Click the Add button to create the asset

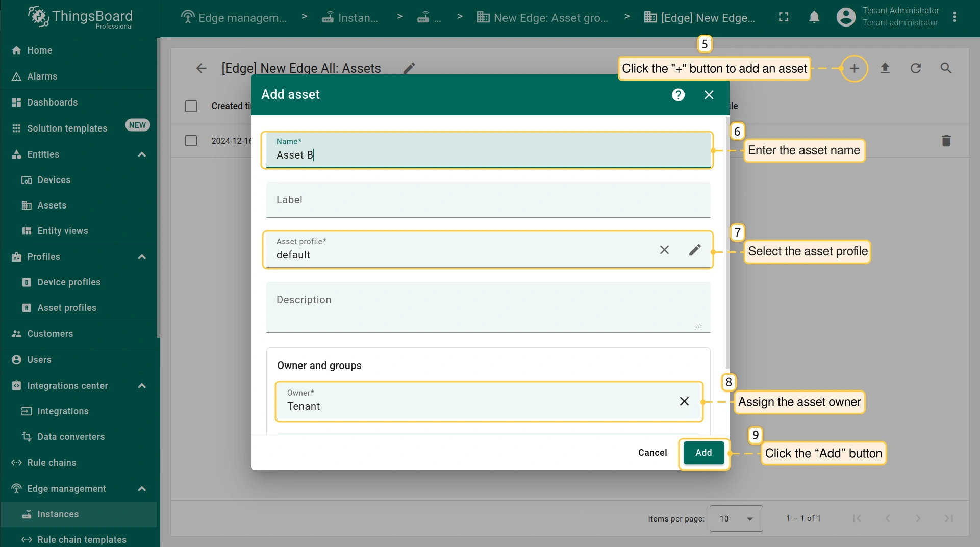tap(703, 453)
